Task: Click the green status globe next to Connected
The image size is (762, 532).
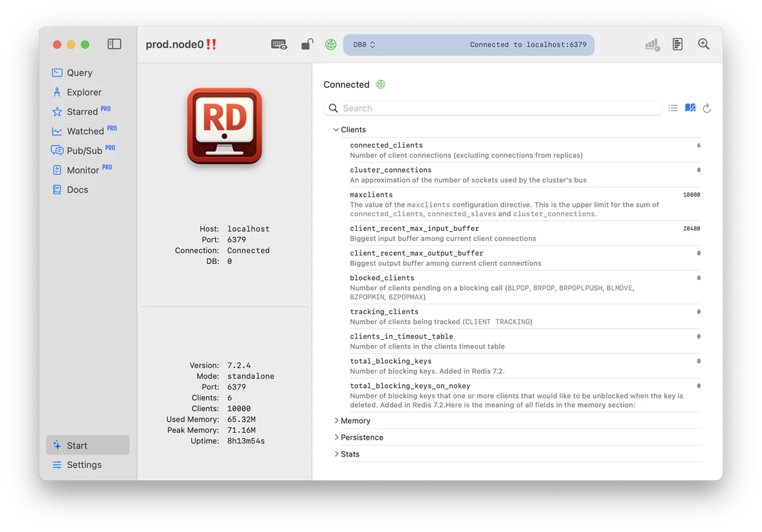Action: pos(381,84)
